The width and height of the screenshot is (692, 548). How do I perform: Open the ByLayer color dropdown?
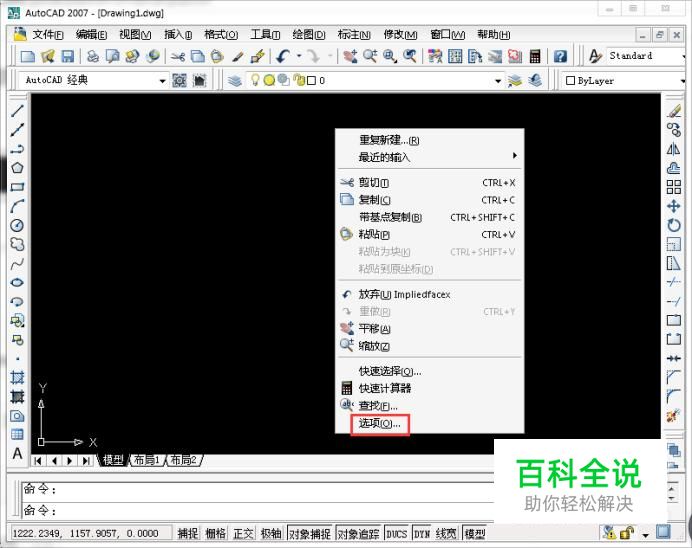pos(681,81)
